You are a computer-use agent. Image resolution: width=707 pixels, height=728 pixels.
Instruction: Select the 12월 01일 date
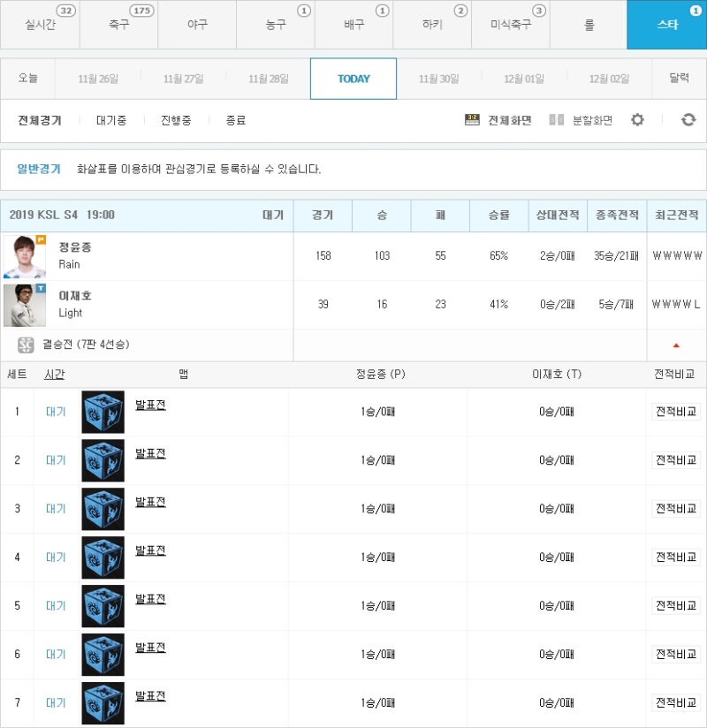coord(524,79)
